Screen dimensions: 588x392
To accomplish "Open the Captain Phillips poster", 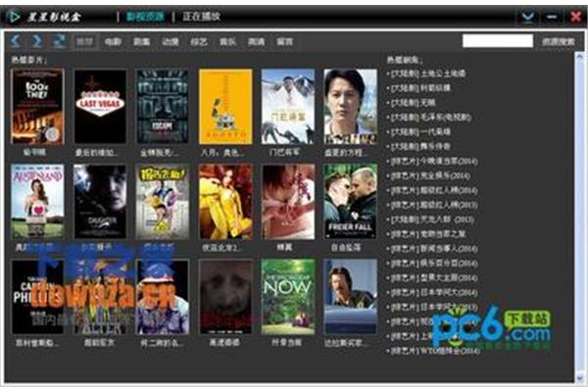I will (37, 297).
